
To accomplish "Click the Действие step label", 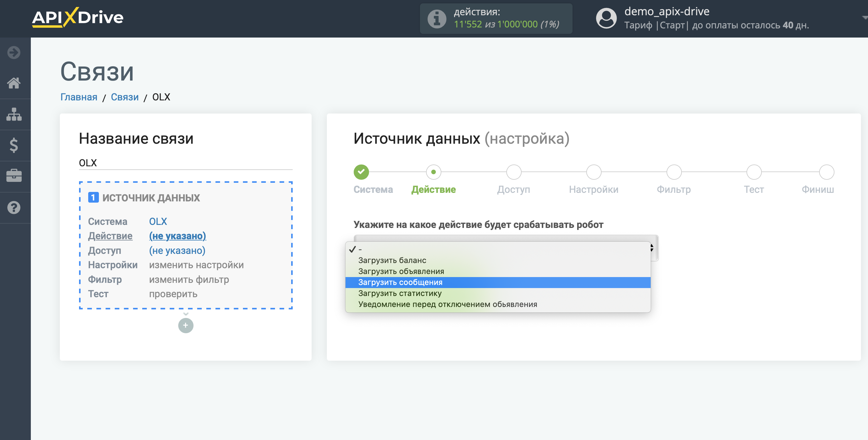I will tap(434, 189).
